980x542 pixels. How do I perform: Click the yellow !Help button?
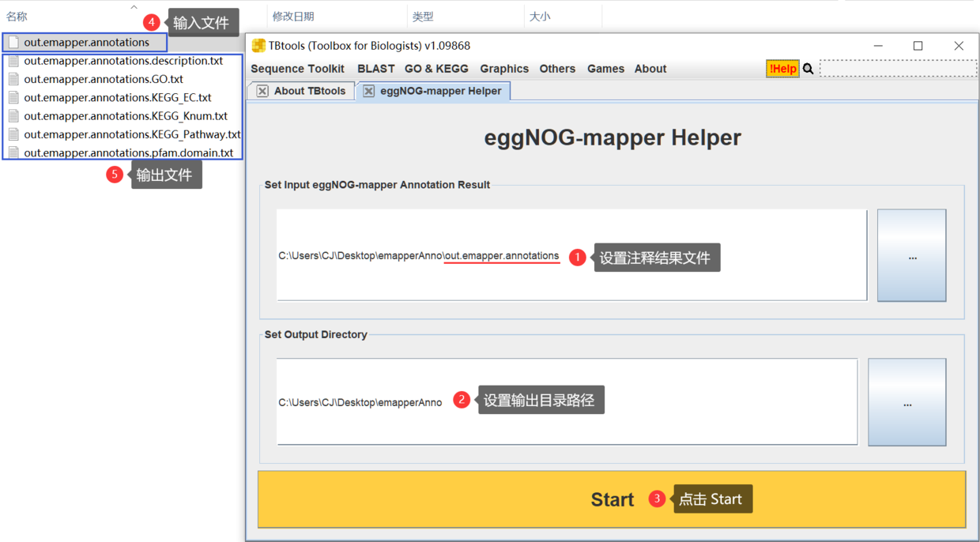point(783,69)
